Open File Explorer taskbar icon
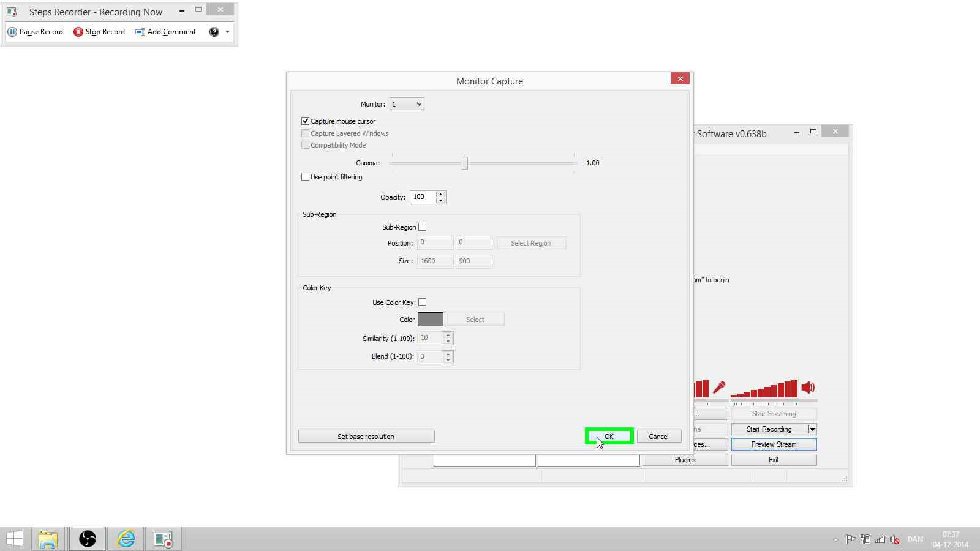980x551 pixels. point(48,539)
